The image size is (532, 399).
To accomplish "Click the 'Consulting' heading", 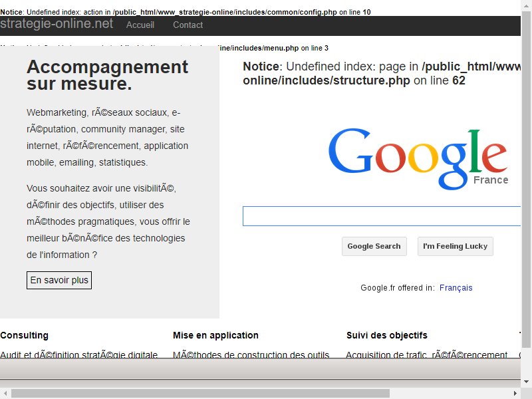I will pyautogui.click(x=25, y=335).
